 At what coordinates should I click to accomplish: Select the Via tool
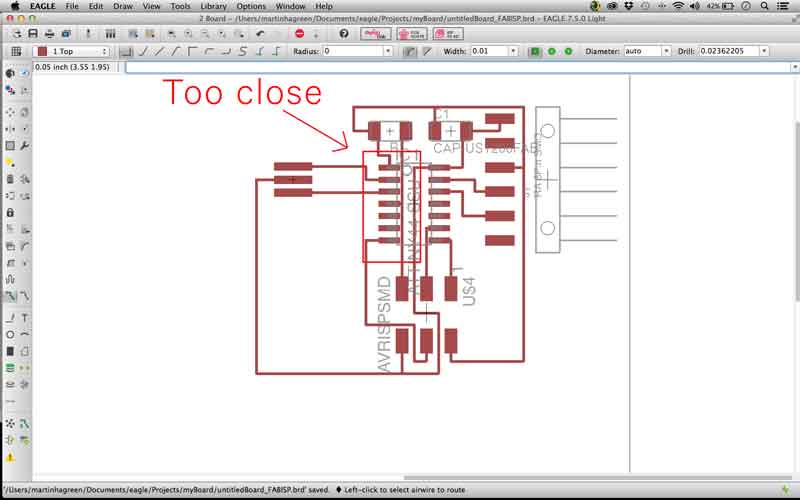[10, 368]
